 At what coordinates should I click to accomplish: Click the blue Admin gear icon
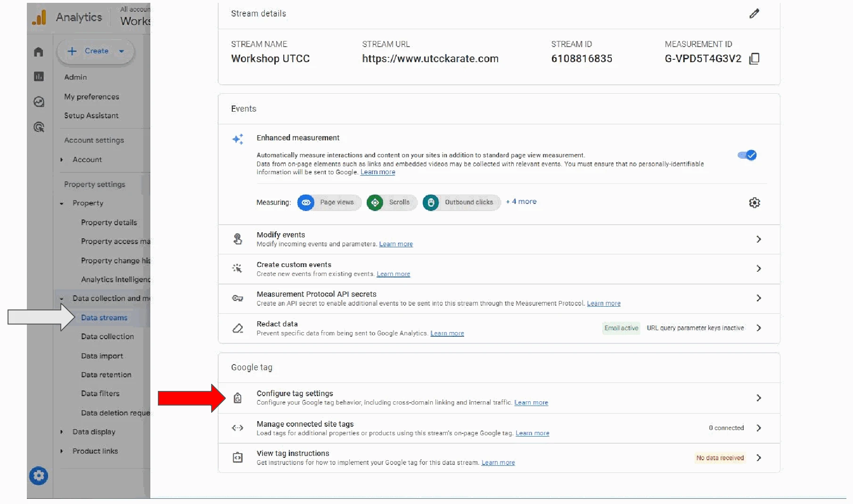click(39, 476)
